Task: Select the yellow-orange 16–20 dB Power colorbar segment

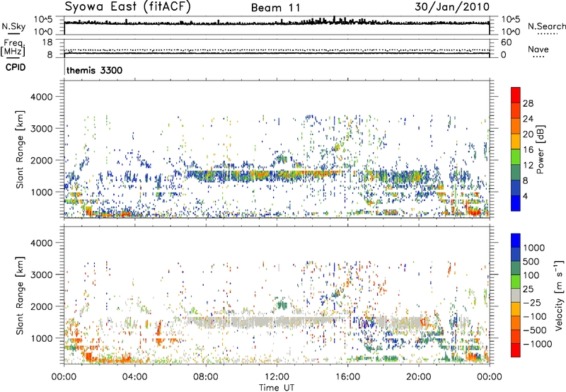Action: pyautogui.click(x=516, y=141)
